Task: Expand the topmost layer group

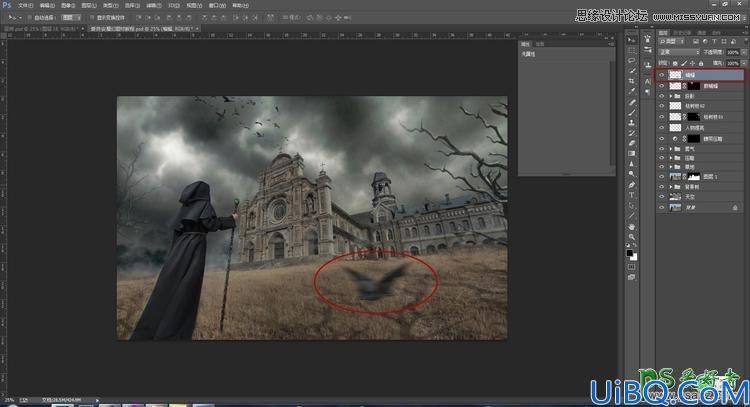Action: (x=671, y=97)
